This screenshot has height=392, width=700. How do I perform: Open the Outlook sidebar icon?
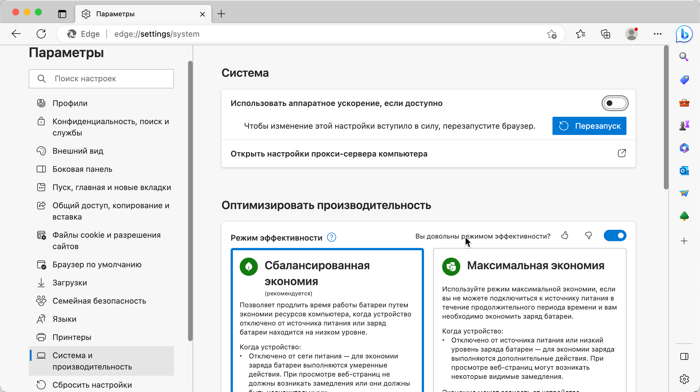coord(684,171)
